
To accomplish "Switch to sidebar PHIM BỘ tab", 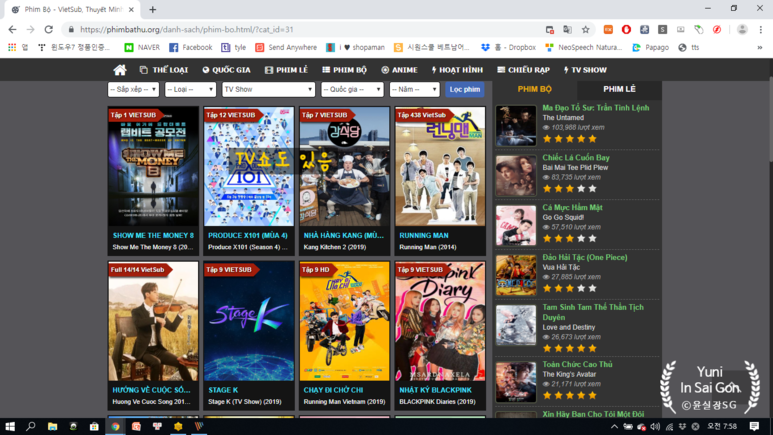I will (x=534, y=89).
